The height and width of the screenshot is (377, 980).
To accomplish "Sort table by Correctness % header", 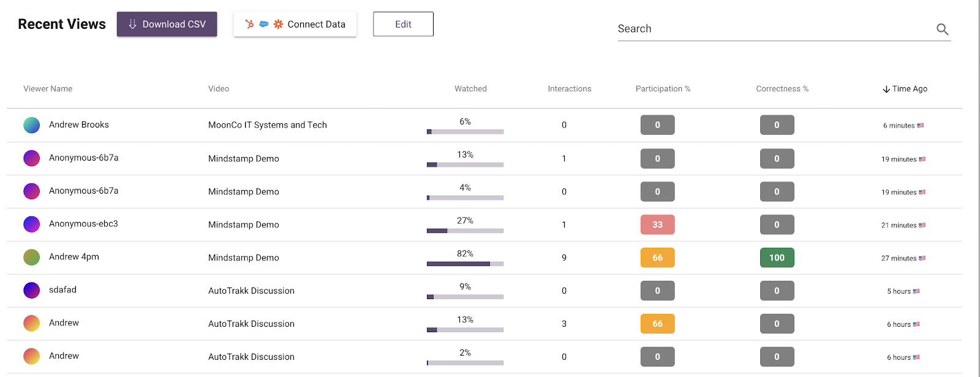I will (782, 89).
